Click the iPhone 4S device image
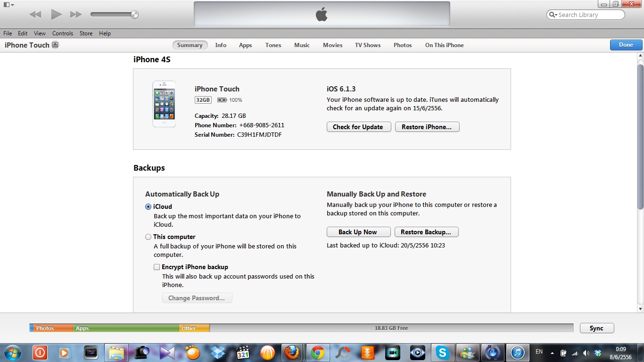This screenshot has width=644, height=362. coord(164,104)
